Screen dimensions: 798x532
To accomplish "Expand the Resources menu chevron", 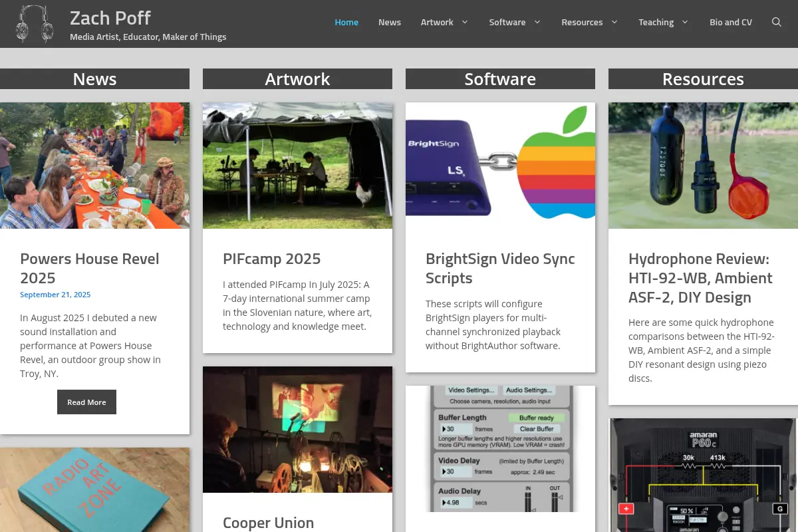I will 614,22.
